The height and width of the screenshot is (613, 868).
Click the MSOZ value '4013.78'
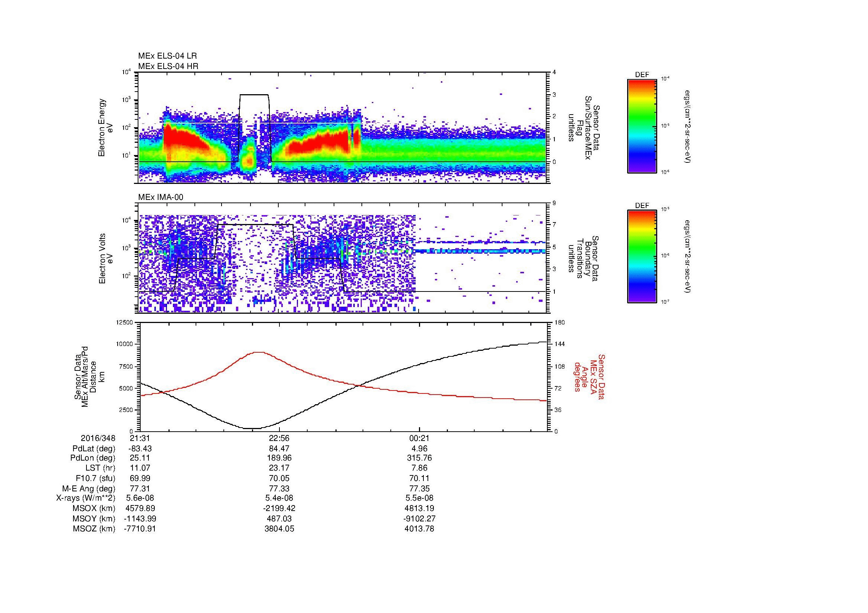[419, 529]
